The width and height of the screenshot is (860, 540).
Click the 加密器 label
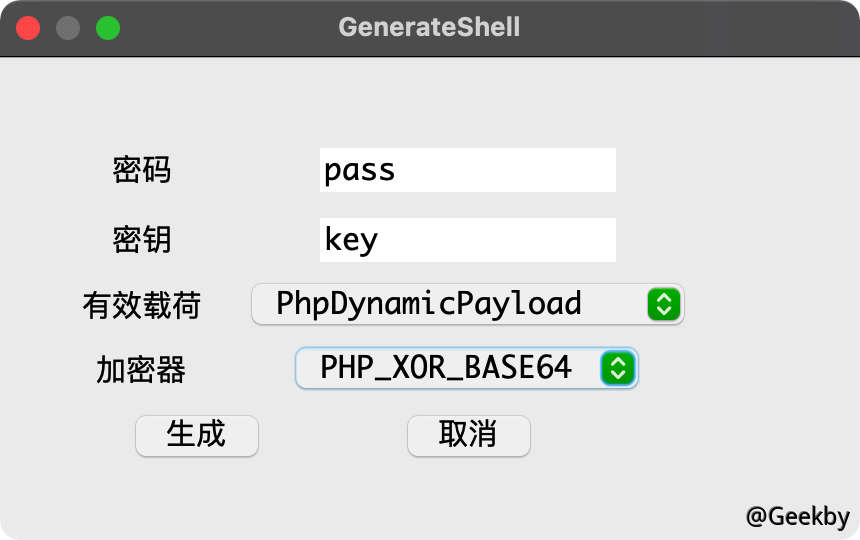click(x=141, y=369)
